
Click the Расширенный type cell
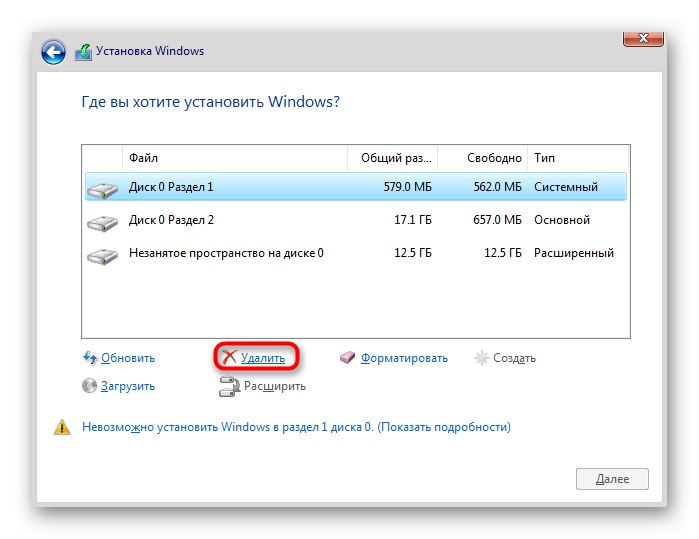point(574,253)
